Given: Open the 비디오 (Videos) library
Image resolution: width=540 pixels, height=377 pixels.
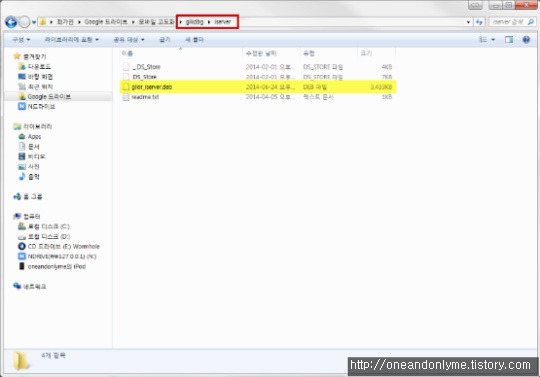Looking at the screenshot, I should point(32,157).
